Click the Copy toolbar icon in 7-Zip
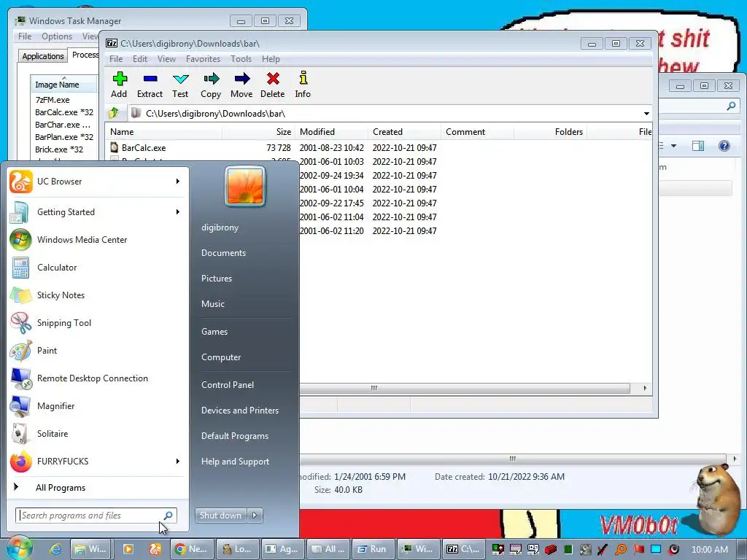747x560 pixels. click(x=211, y=85)
